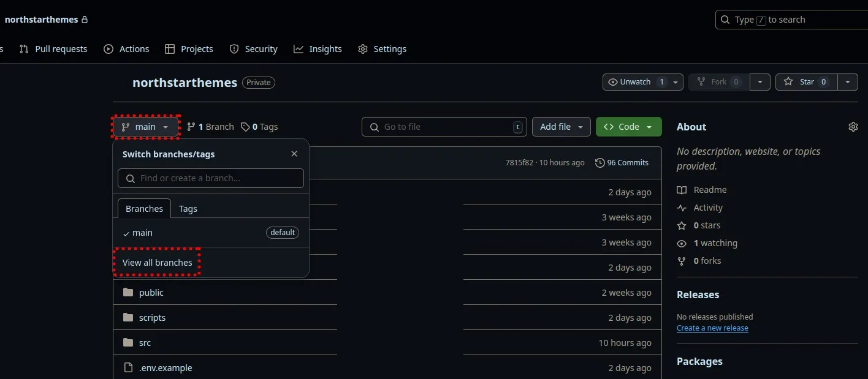Open the 0 Tags link

pyautogui.click(x=259, y=127)
